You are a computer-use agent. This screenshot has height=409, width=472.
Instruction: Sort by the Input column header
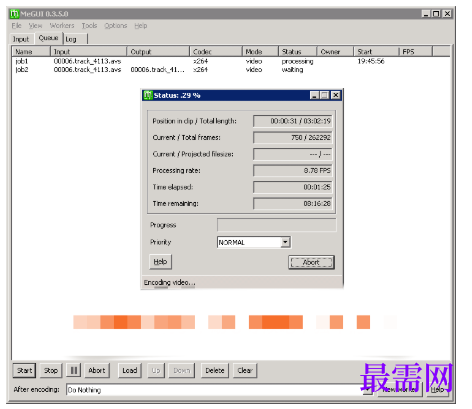pyautogui.click(x=89, y=52)
